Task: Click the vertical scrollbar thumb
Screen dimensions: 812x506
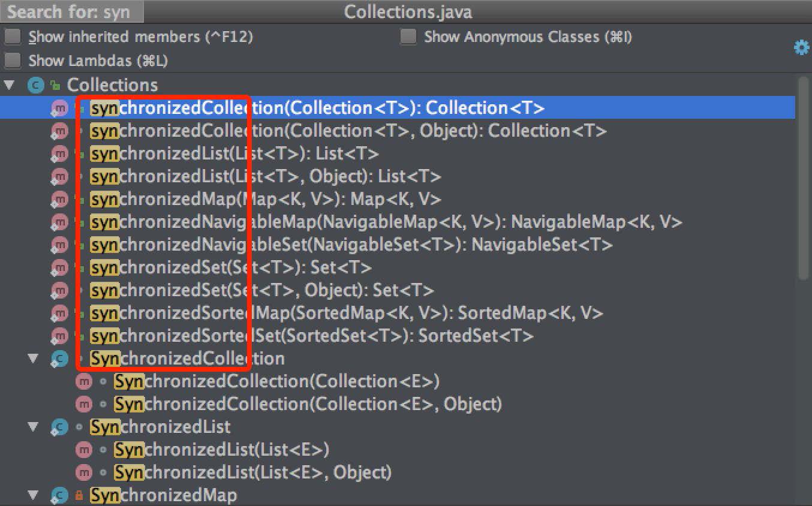Action: tap(804, 178)
